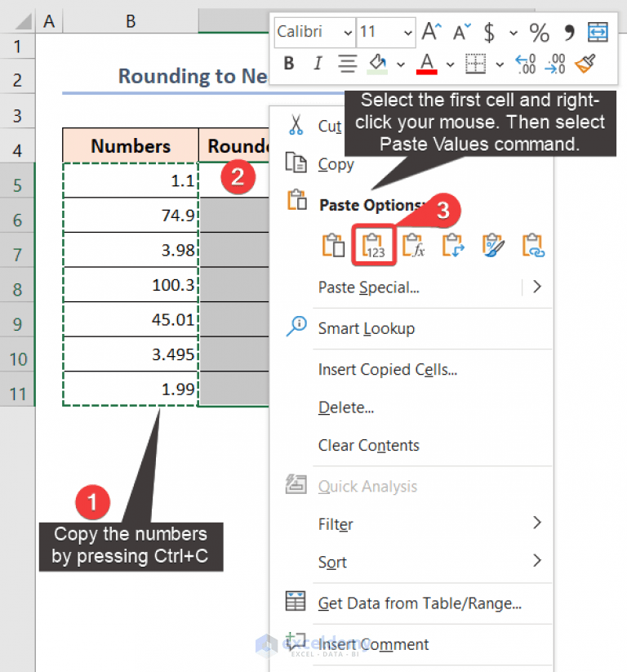
Task: Click the Paste Transpose icon
Action: 453,245
